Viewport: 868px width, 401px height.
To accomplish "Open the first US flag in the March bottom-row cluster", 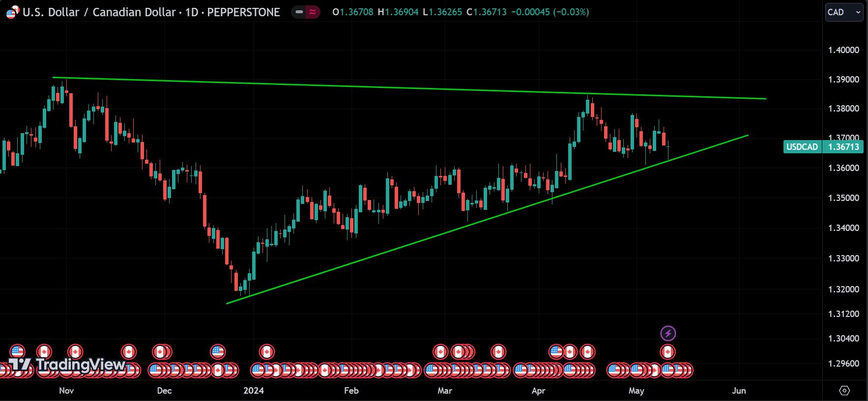I will tap(432, 370).
